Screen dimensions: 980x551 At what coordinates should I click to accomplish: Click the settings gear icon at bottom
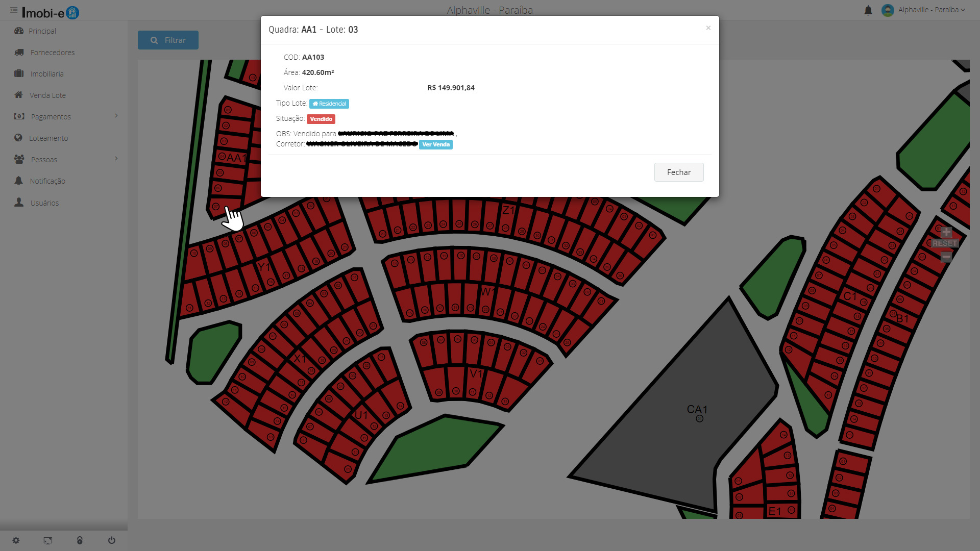pos(16,540)
